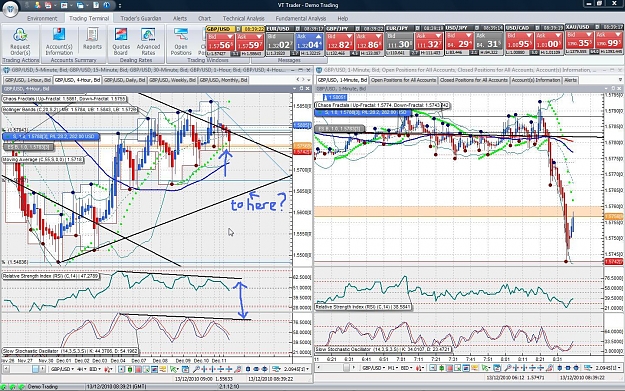Toggle the D button on EUR/USD quote panel

(297, 29)
